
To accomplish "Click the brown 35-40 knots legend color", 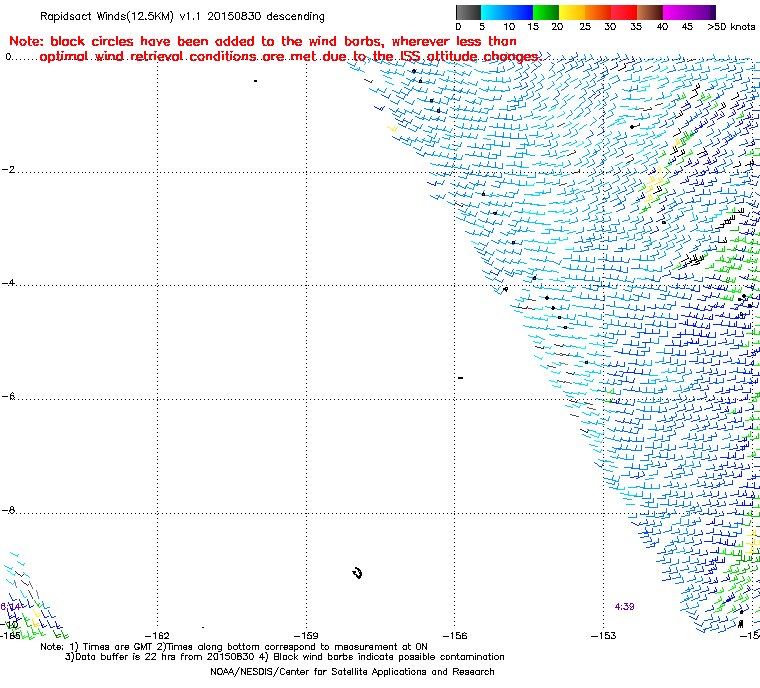I will 650,12.
